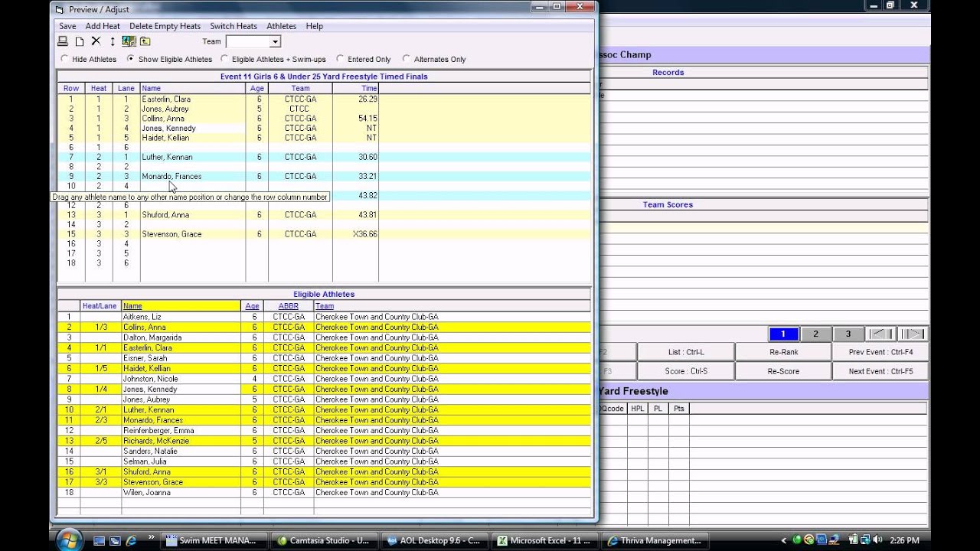Switch to Microsoft Excel taskbar button
The height and width of the screenshot is (551, 980).
[544, 540]
